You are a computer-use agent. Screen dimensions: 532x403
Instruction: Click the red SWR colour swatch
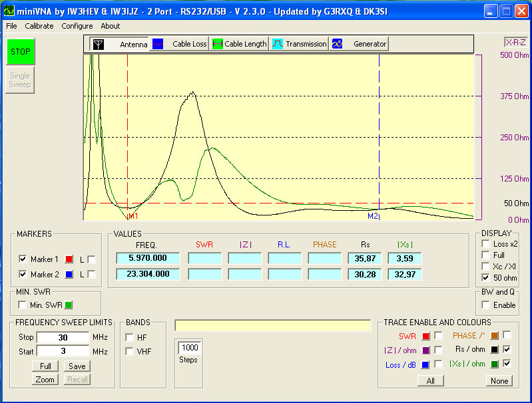[425, 336]
